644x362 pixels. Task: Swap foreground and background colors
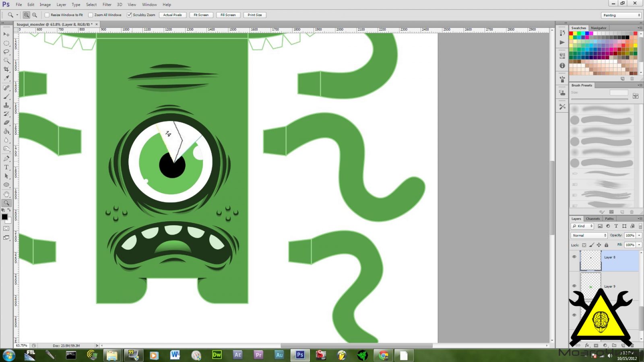(9, 210)
